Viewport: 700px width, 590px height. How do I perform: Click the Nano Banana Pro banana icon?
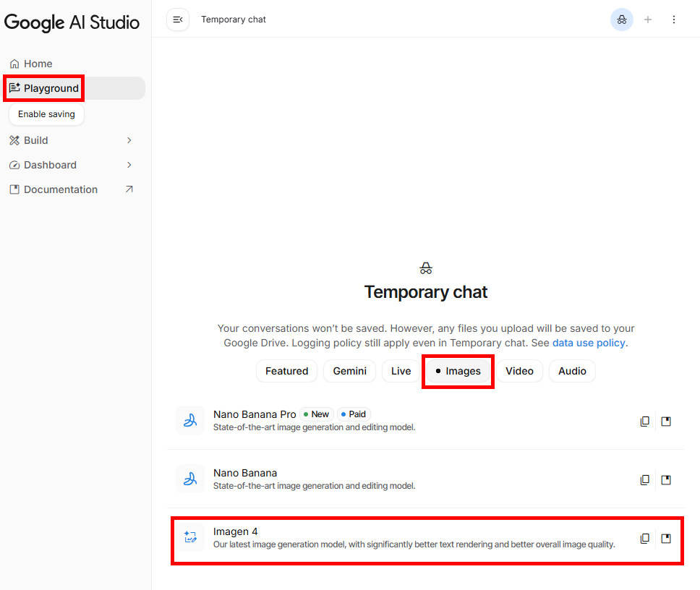point(190,420)
